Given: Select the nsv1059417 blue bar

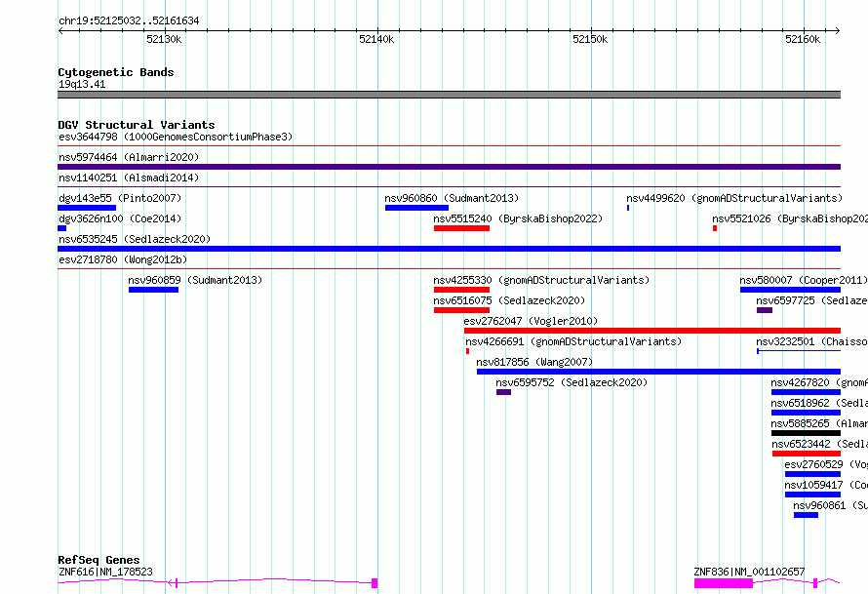Looking at the screenshot, I should coord(812,495).
